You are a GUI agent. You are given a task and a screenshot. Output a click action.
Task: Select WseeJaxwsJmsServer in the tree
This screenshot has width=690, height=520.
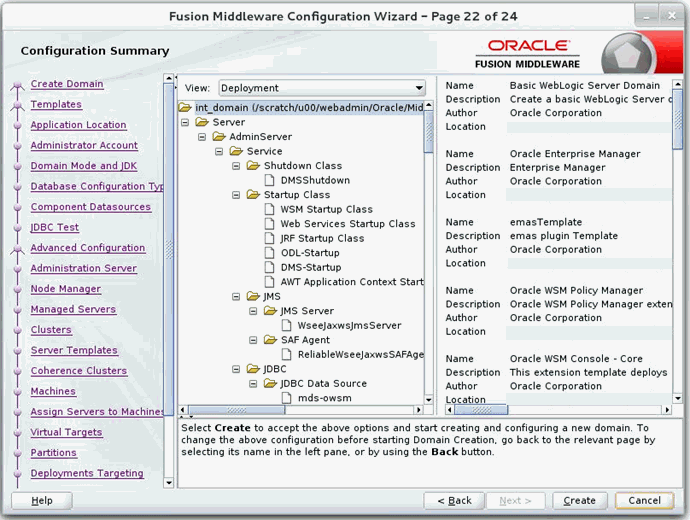point(349,325)
